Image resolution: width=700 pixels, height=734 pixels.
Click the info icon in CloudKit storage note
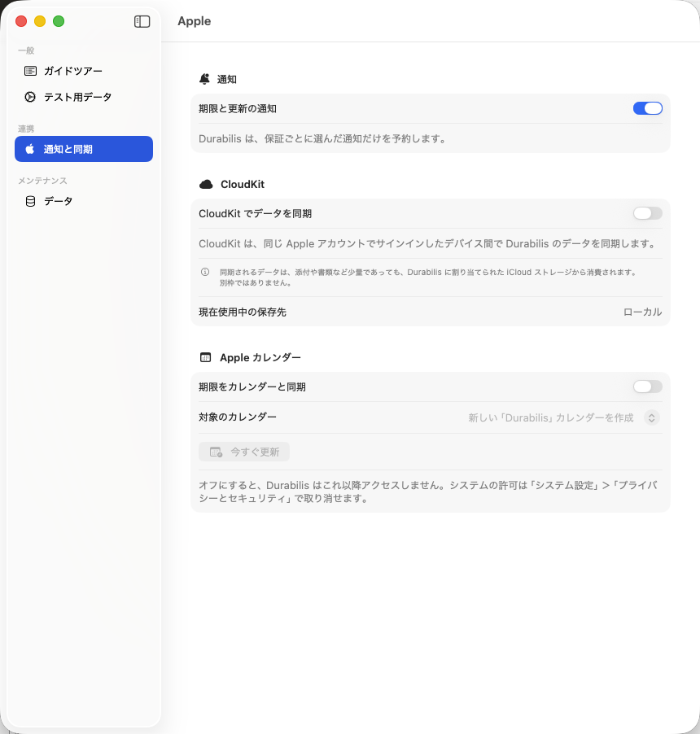pos(205,272)
